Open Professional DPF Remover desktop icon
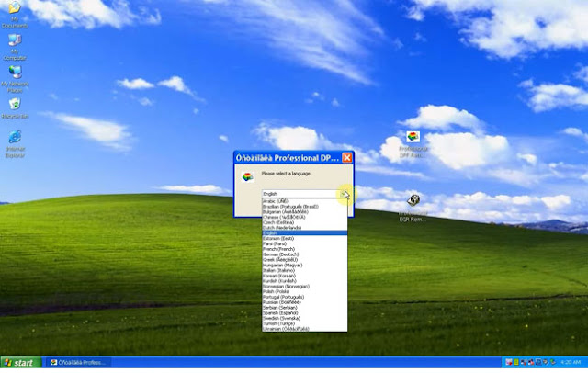 click(x=413, y=144)
